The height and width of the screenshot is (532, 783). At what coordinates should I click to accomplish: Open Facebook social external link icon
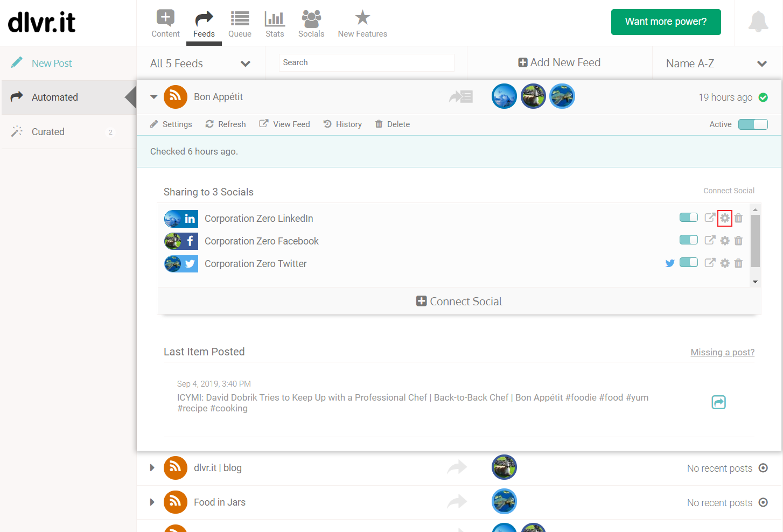[710, 240]
